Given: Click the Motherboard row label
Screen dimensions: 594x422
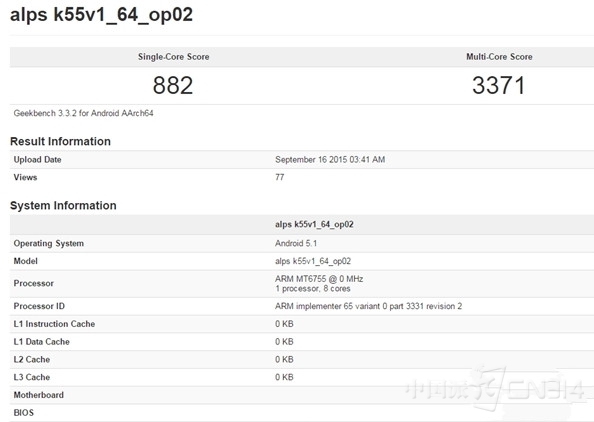Looking at the screenshot, I should [x=39, y=395].
